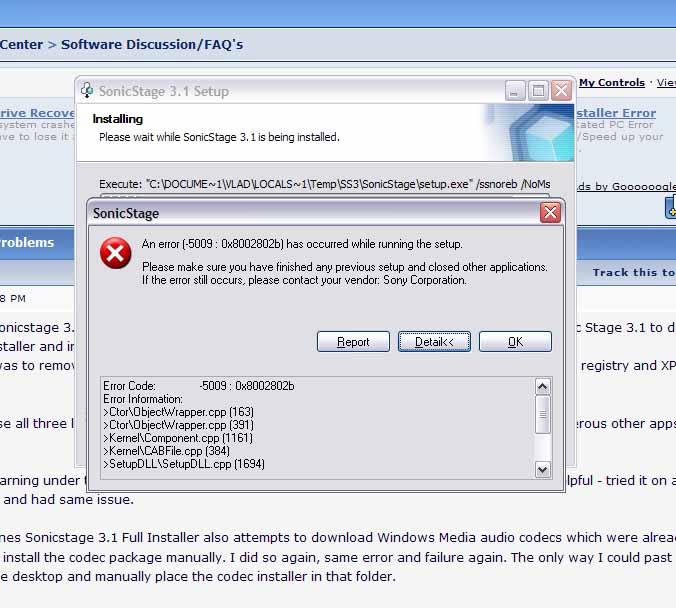This screenshot has width=676, height=608.
Task: Click the Report button in SonicStage dialog
Action: coord(353,342)
